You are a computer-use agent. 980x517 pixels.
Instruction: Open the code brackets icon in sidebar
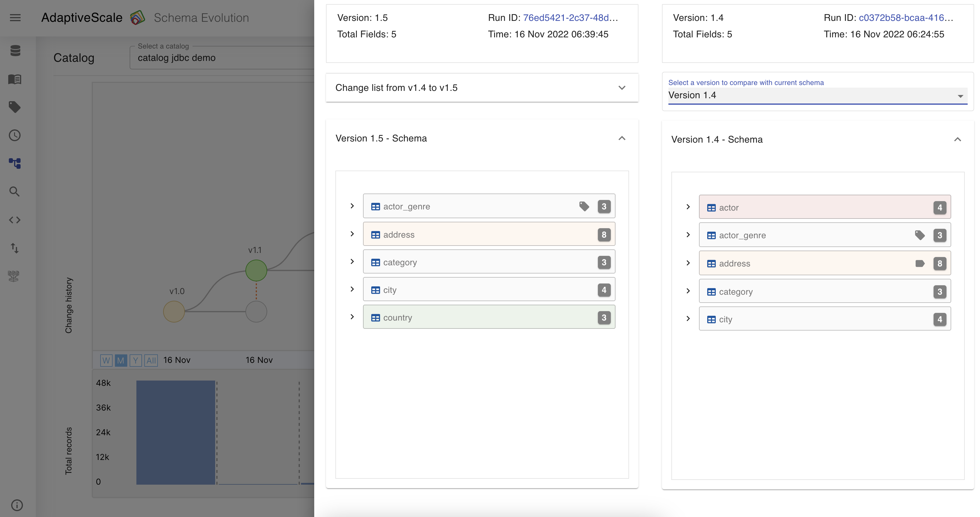tap(15, 220)
